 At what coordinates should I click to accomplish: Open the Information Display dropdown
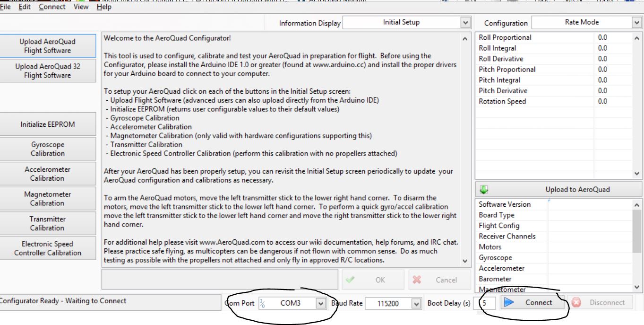tap(407, 22)
